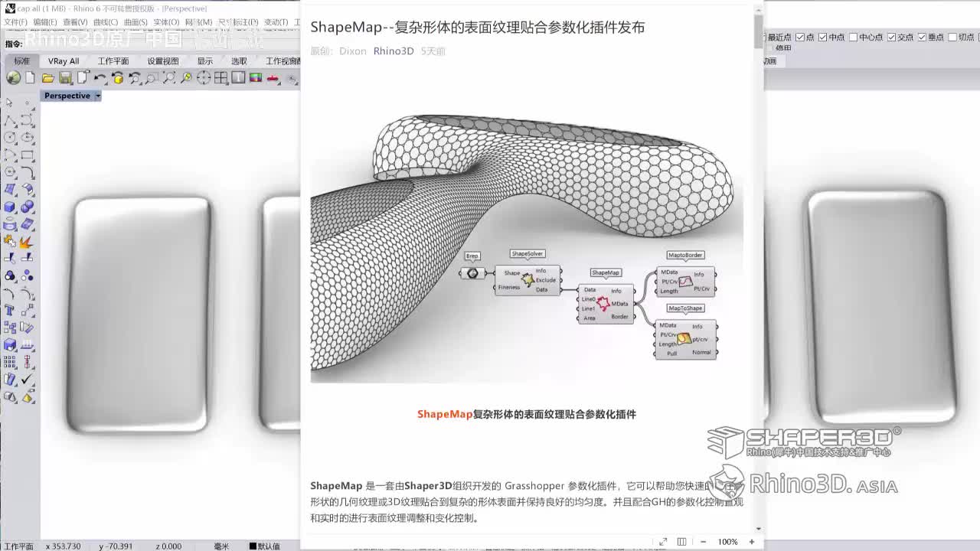This screenshot has height=551, width=980.
Task: Click the checkmark analysis icon in sidebar
Action: point(28,379)
